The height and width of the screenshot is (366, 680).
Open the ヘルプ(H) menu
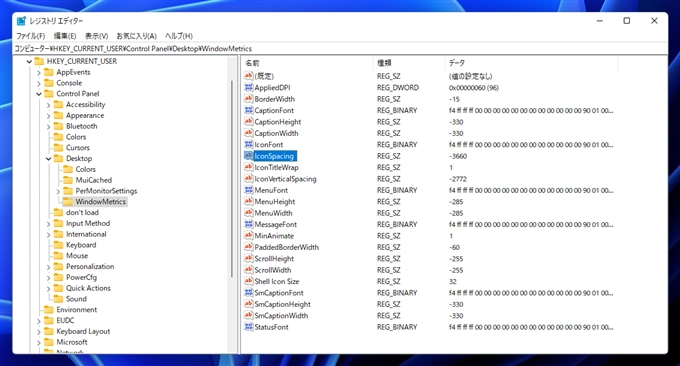(x=179, y=36)
